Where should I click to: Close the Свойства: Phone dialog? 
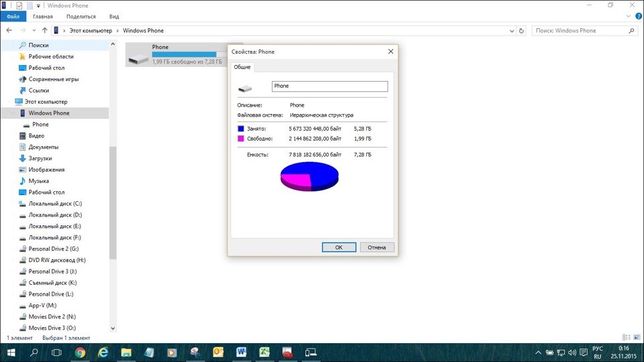pos(390,52)
